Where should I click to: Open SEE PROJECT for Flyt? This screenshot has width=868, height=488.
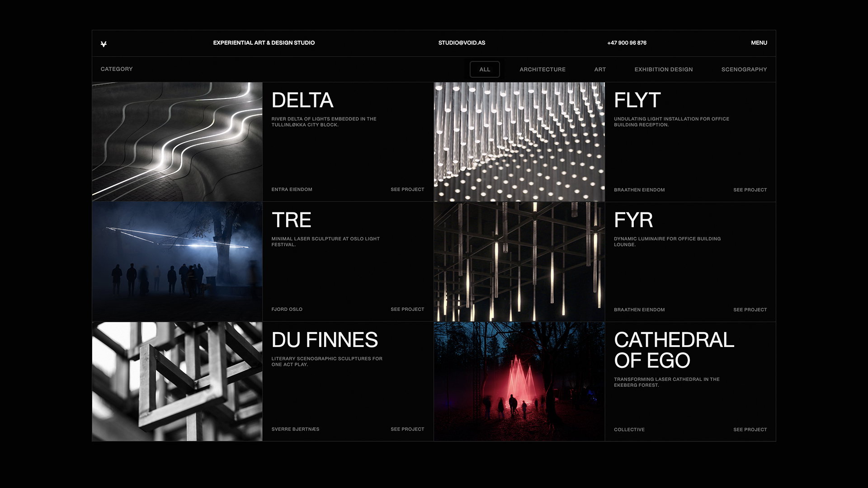point(750,190)
